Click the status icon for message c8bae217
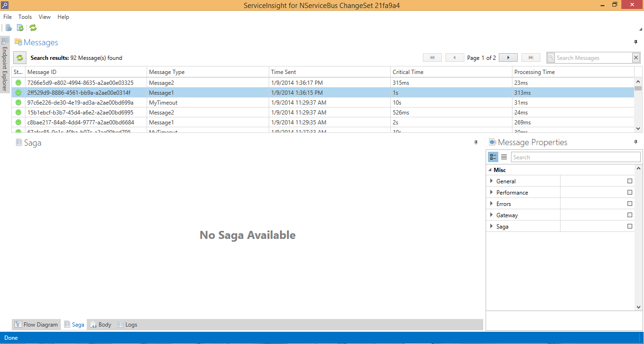The width and height of the screenshot is (644, 344). (x=18, y=122)
